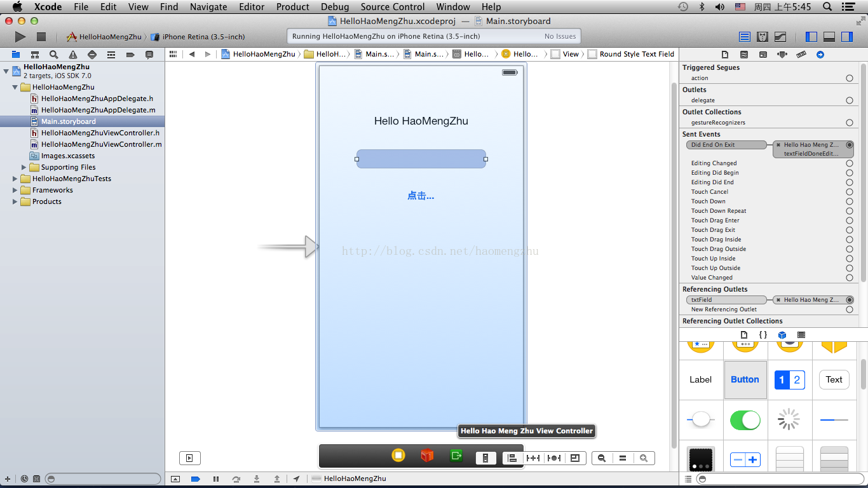Open the Align constraints menu button
Image resolution: width=868 pixels, height=488 pixels.
tap(512, 458)
